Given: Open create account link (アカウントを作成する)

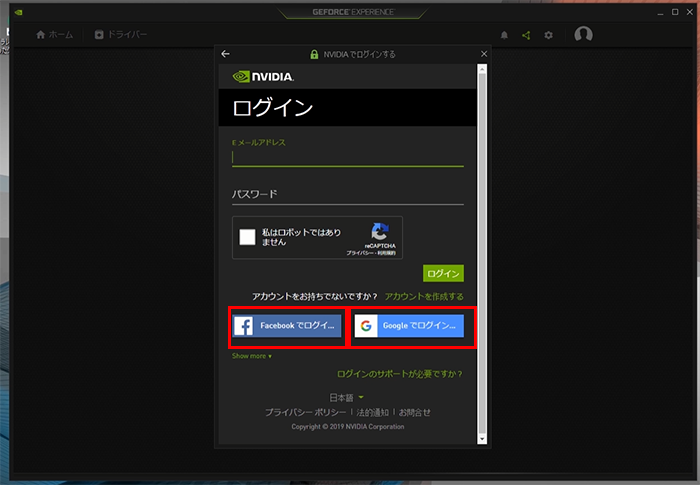Looking at the screenshot, I should point(424,297).
